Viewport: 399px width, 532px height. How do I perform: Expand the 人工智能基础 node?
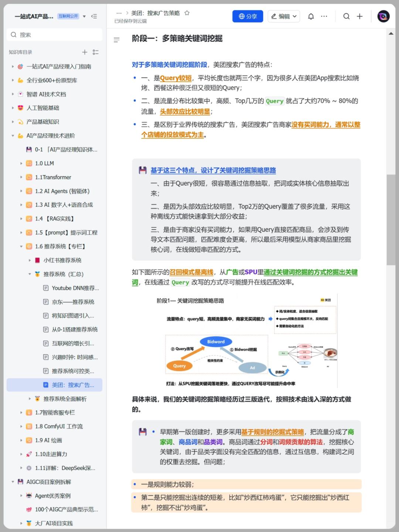click(x=13, y=108)
